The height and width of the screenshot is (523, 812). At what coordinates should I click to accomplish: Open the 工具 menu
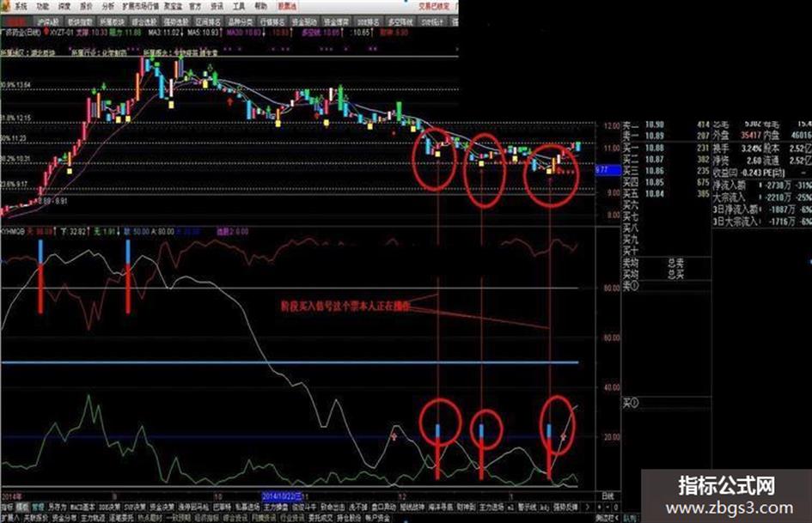coord(239,7)
